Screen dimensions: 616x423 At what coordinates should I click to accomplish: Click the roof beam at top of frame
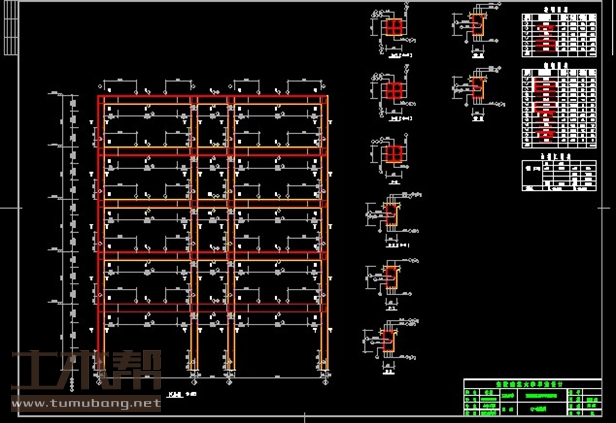212,100
